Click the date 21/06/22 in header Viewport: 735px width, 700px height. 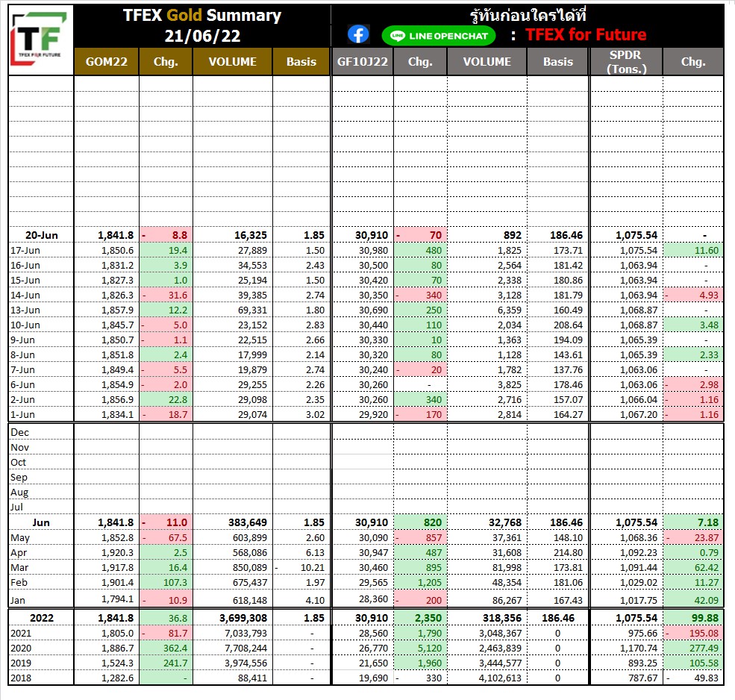coord(202,36)
